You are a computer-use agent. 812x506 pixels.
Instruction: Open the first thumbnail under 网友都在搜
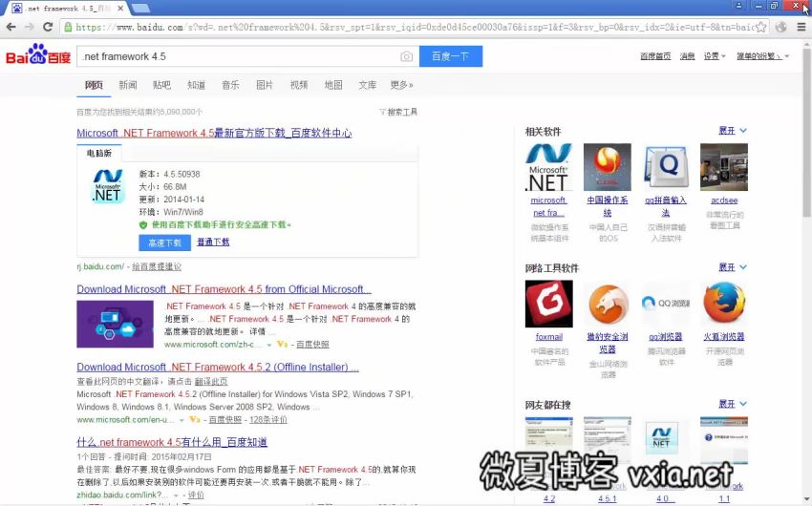(x=549, y=440)
